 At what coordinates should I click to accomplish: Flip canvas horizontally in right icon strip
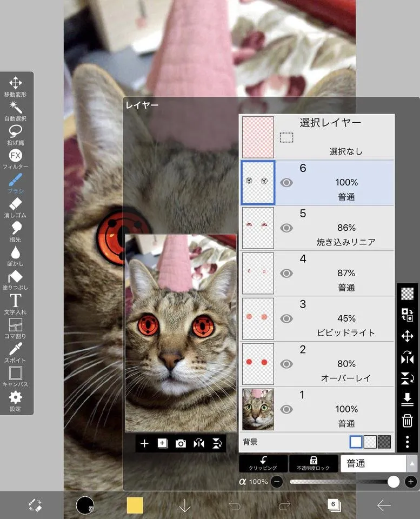[x=408, y=357]
